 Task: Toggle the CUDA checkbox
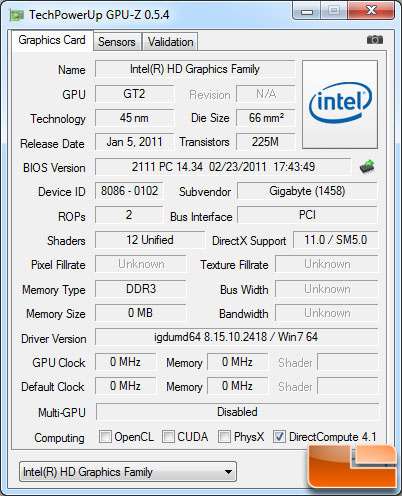point(168,436)
